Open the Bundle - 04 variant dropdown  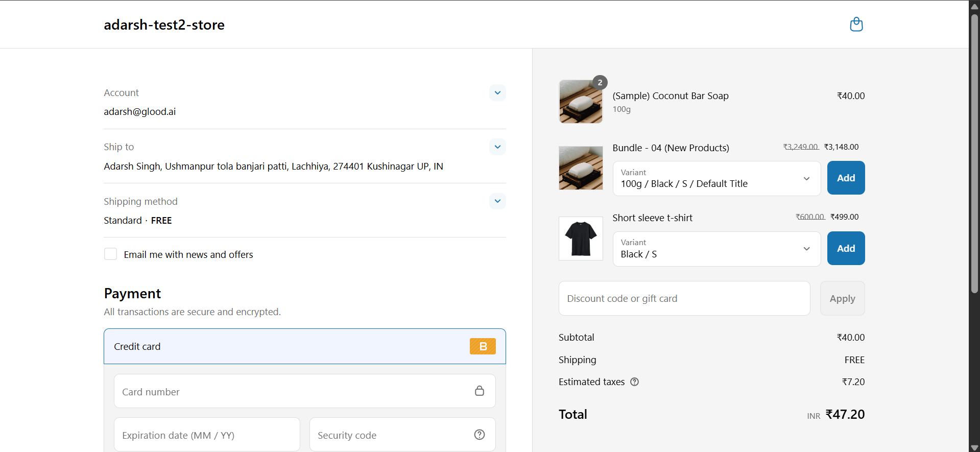point(716,179)
